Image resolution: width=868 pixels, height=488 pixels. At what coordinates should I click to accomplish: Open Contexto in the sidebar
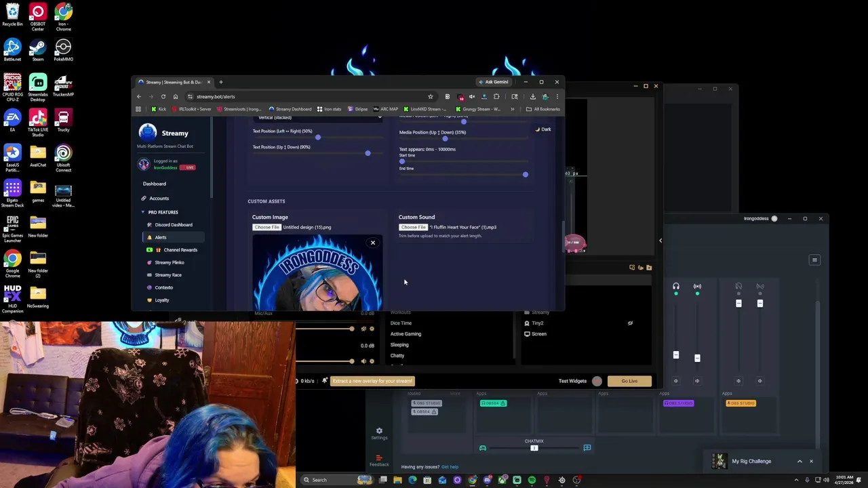click(163, 287)
